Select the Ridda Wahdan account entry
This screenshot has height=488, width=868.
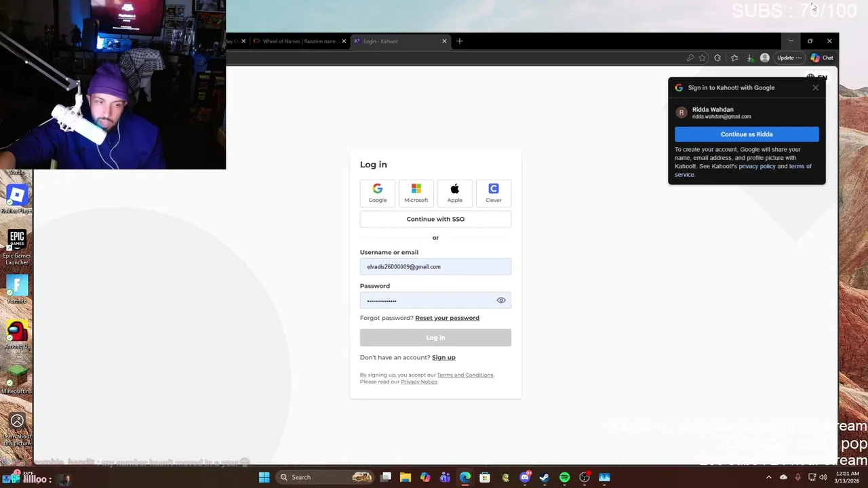point(747,113)
